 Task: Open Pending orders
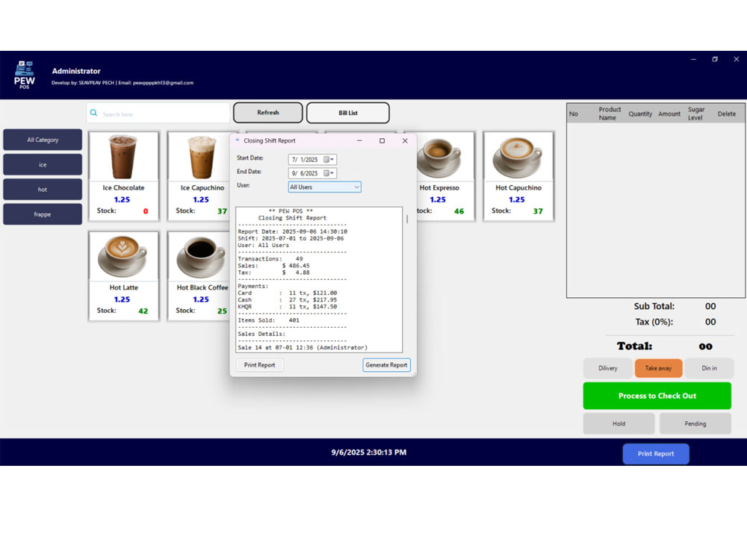[x=695, y=423]
